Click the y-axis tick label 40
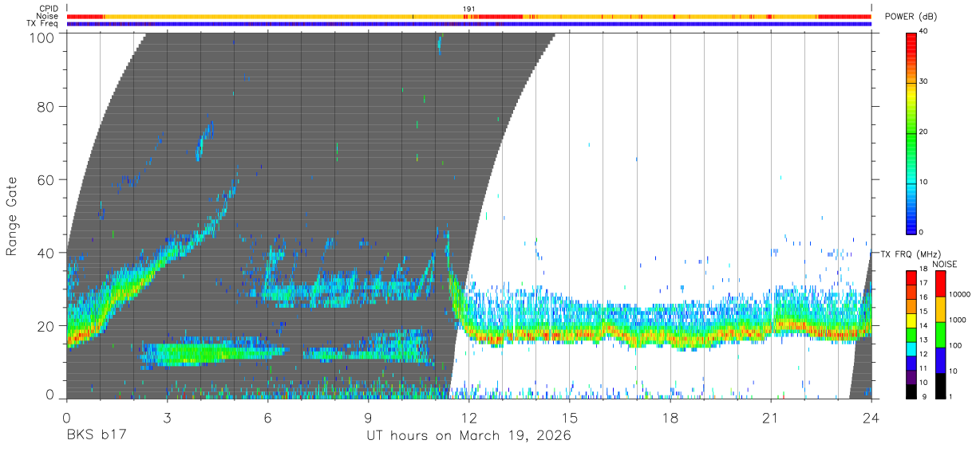Screen dimensions: 980x452 click(x=45, y=253)
